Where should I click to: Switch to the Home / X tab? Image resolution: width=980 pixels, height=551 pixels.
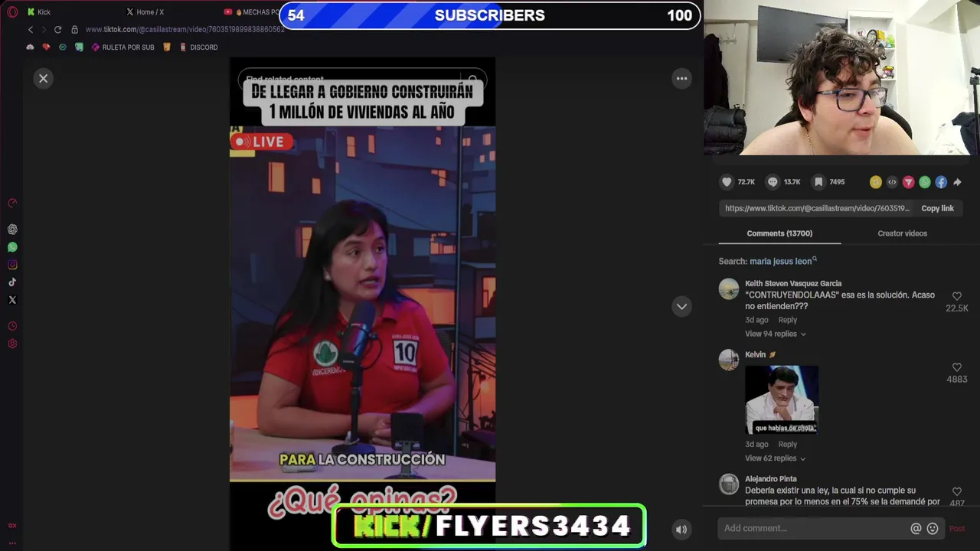click(x=145, y=12)
